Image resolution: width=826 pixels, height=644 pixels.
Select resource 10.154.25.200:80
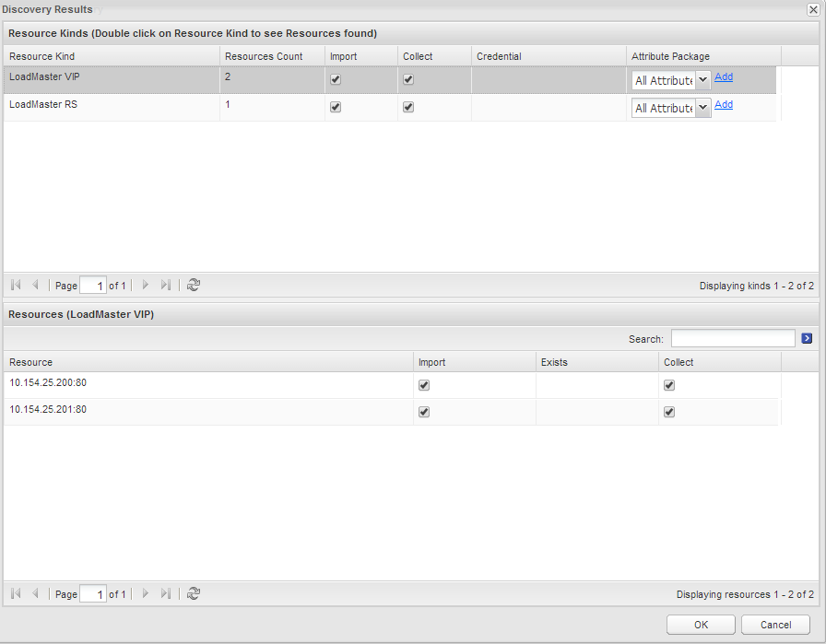pyautogui.click(x=392, y=385)
